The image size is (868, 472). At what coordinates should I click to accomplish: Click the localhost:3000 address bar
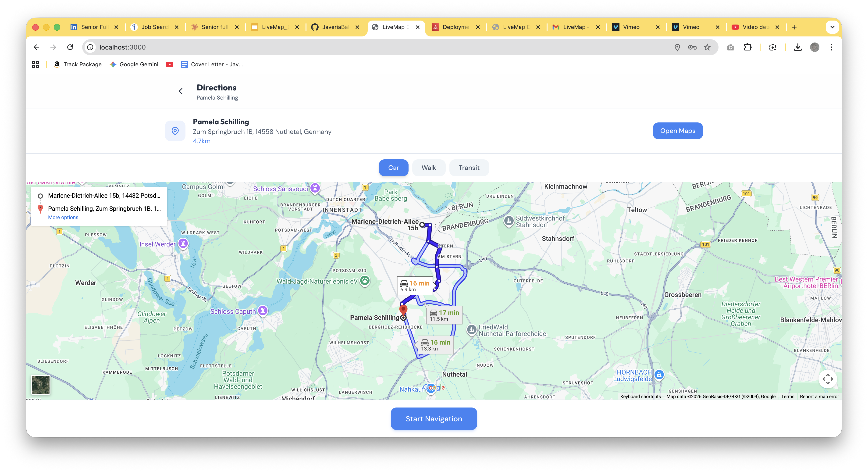pos(371,47)
